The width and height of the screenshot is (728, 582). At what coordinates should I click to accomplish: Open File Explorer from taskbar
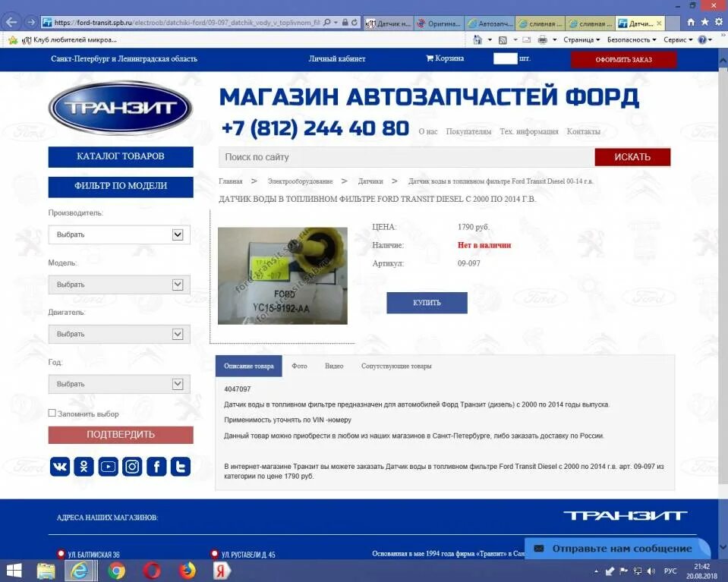coord(46,571)
